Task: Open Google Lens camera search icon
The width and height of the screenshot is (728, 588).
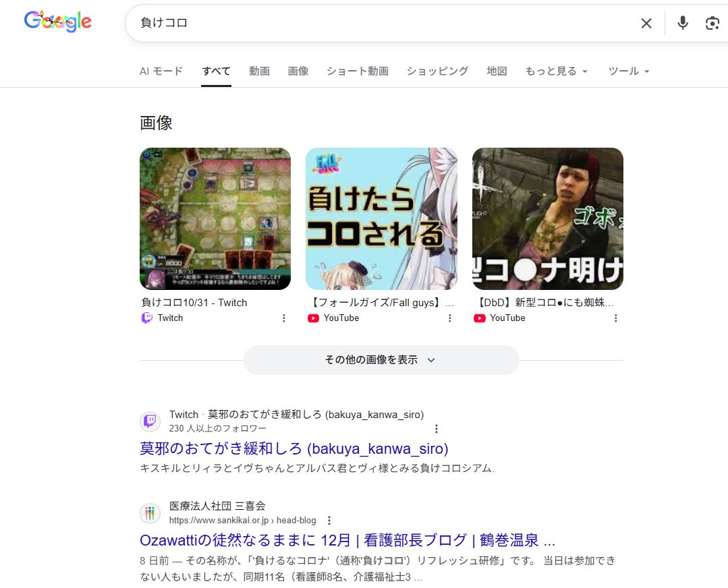Action: point(712,23)
